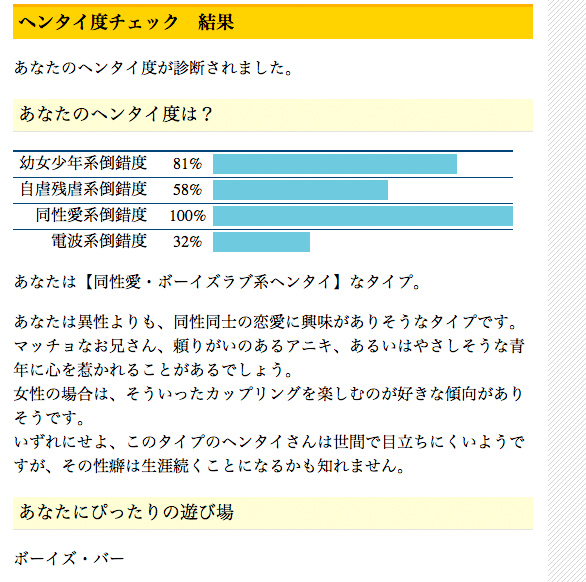
Task: Click the blue bar for 58%
Action: click(300, 190)
